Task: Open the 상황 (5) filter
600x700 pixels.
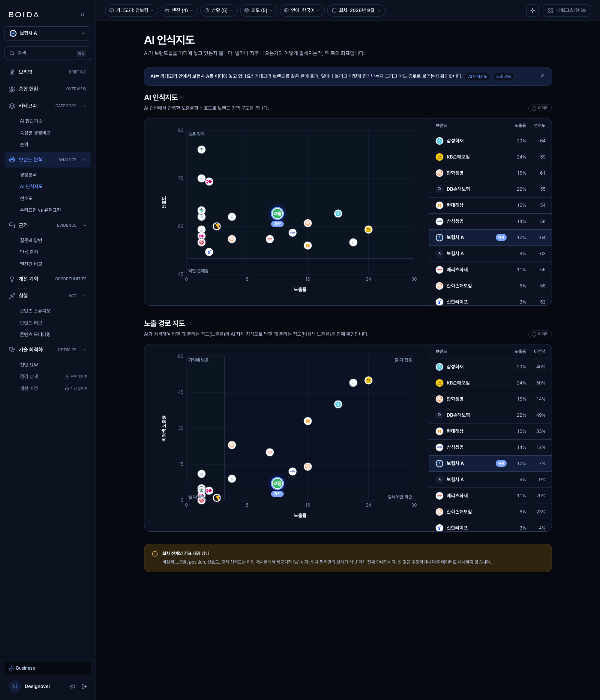Action: point(219,10)
